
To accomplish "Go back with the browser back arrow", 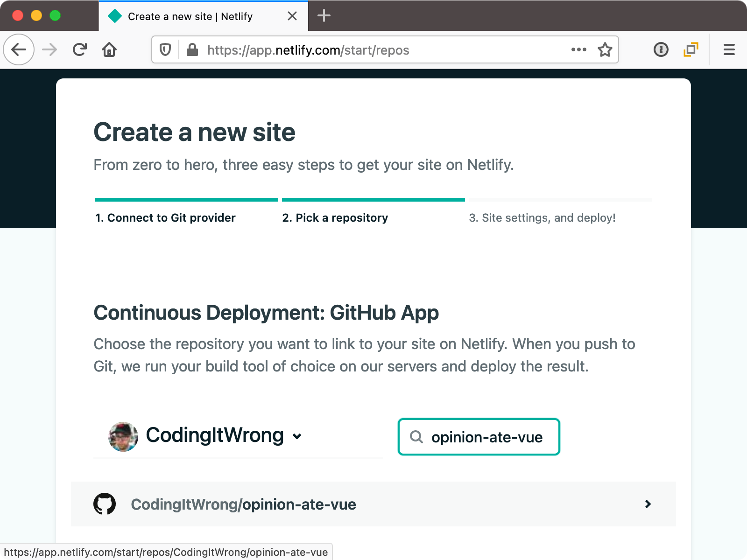I will pos(19,49).
